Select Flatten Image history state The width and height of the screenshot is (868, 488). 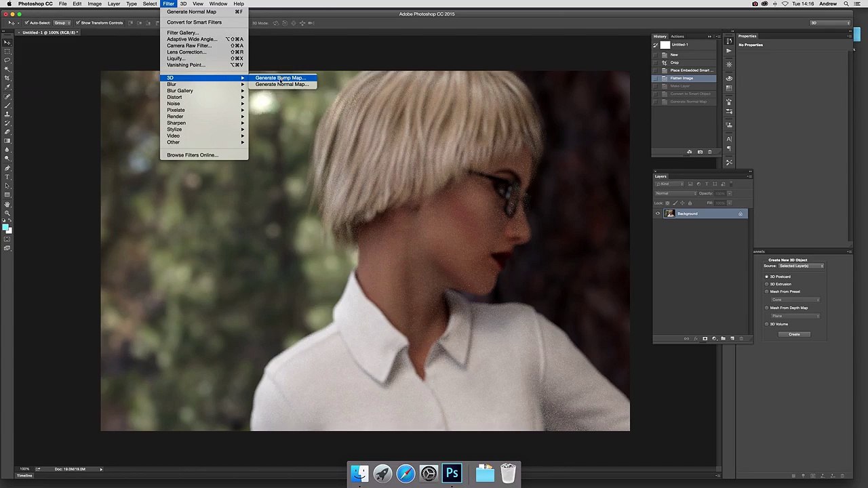click(684, 78)
